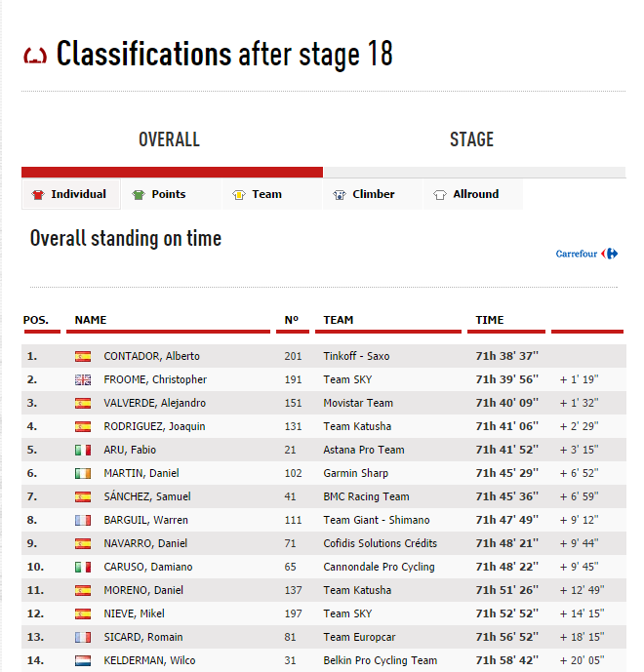Select the Team SKY link for Froome

(349, 379)
